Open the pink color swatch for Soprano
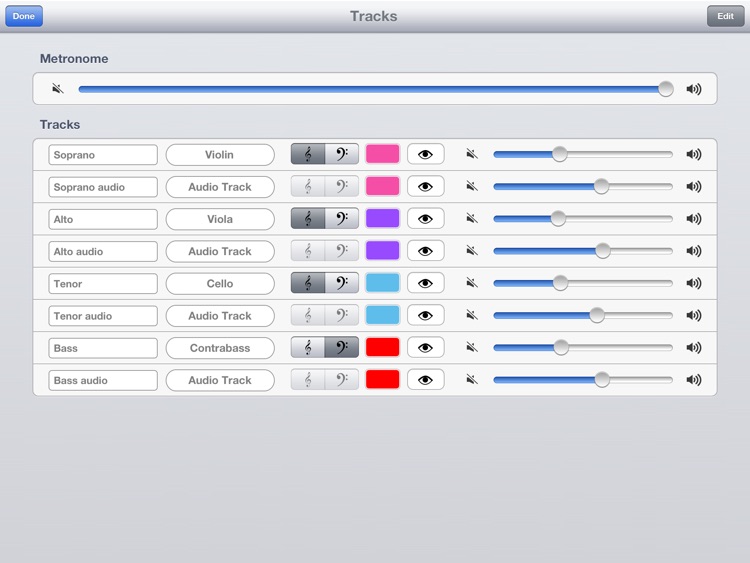Image resolution: width=750 pixels, height=563 pixels. [x=382, y=154]
